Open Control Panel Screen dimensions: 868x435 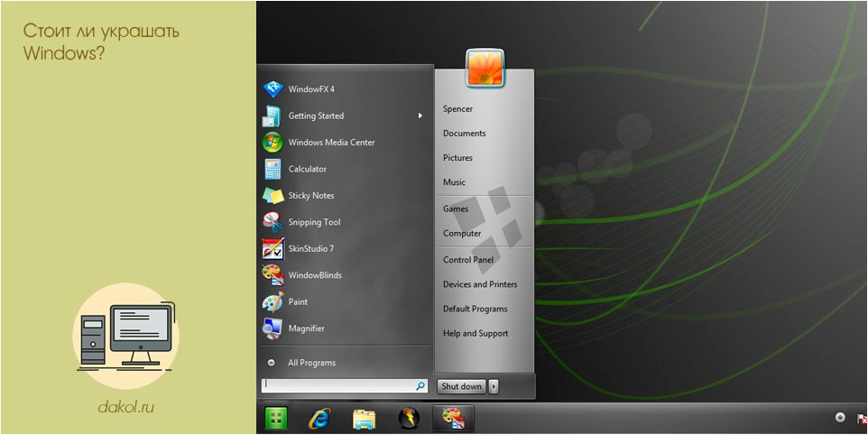click(x=468, y=260)
